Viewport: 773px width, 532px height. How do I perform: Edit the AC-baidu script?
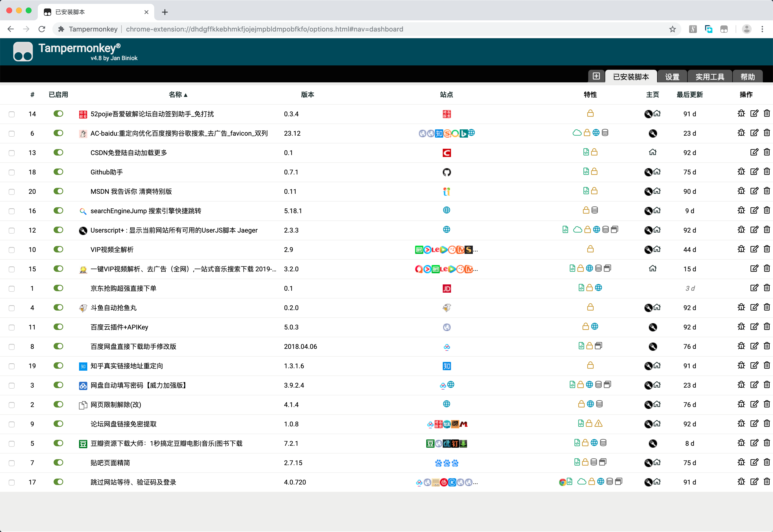pyautogui.click(x=754, y=133)
